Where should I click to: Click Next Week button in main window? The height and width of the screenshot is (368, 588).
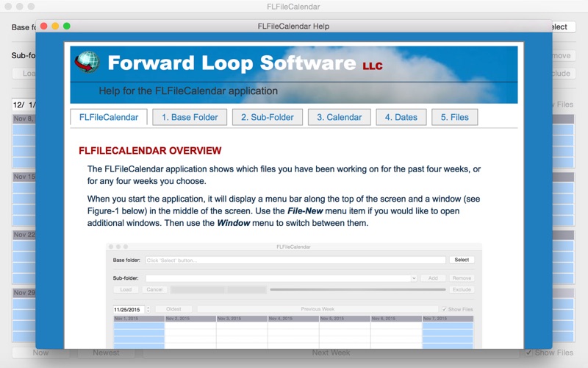tap(331, 353)
